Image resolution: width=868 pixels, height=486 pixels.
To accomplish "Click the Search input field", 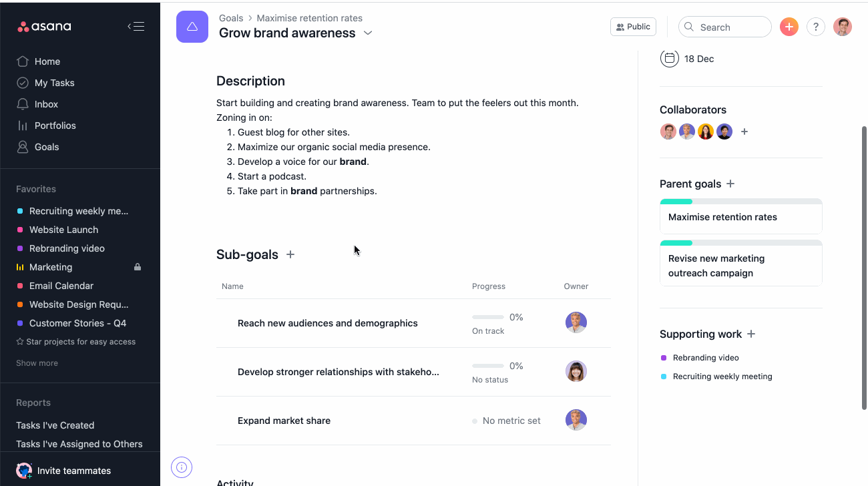I will point(725,27).
